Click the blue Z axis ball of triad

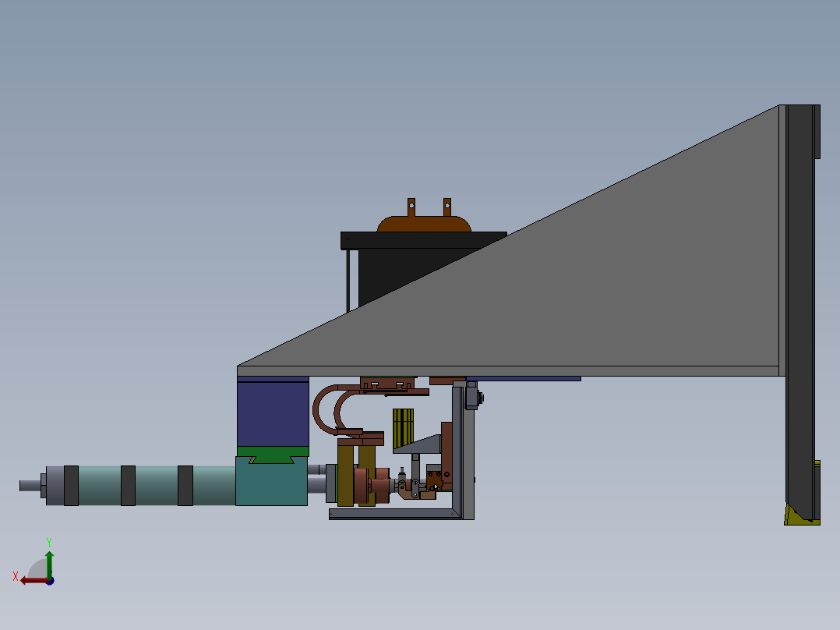[x=51, y=581]
